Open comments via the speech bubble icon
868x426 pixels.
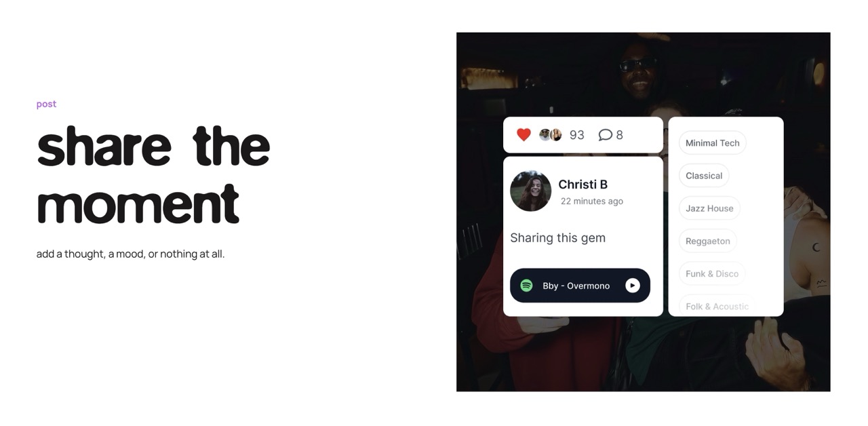[605, 135]
